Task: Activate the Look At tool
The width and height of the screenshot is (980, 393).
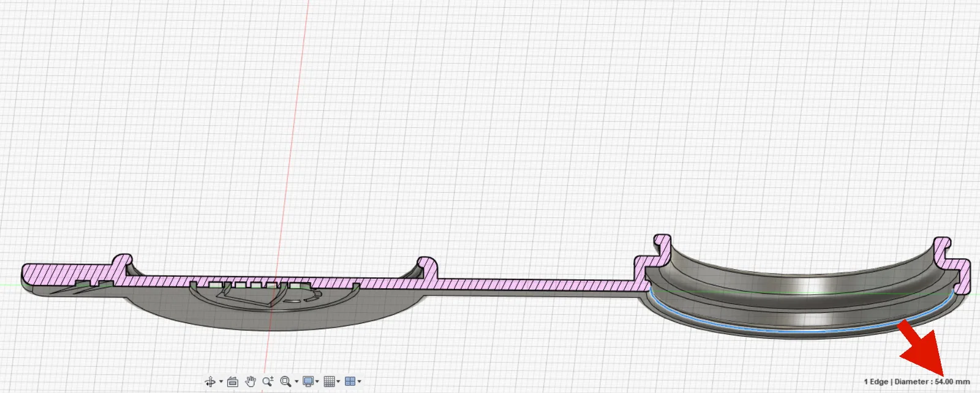Action: [233, 381]
